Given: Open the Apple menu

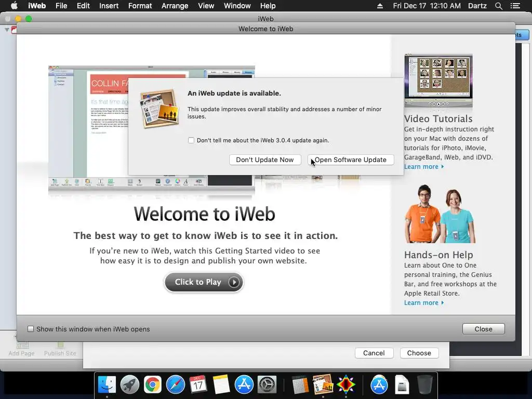Looking at the screenshot, I should (14, 6).
